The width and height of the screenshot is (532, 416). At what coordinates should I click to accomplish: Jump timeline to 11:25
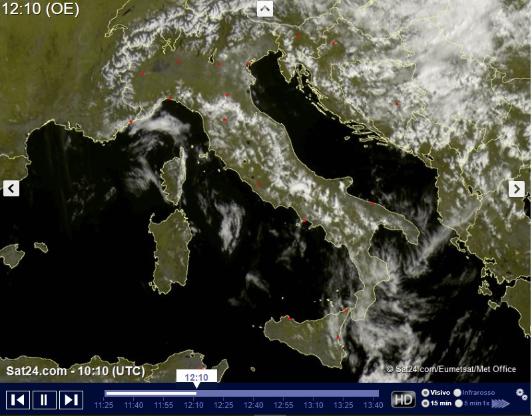[x=103, y=405]
